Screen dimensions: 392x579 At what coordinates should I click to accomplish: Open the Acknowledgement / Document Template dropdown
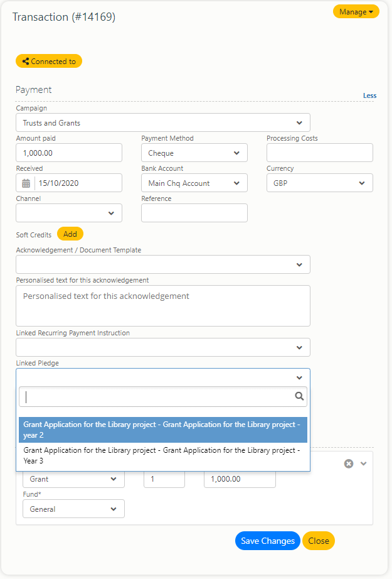point(163,264)
